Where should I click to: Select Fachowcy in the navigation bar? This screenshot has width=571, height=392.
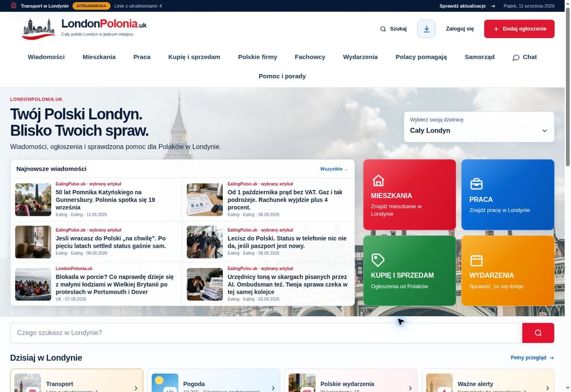pyautogui.click(x=310, y=57)
